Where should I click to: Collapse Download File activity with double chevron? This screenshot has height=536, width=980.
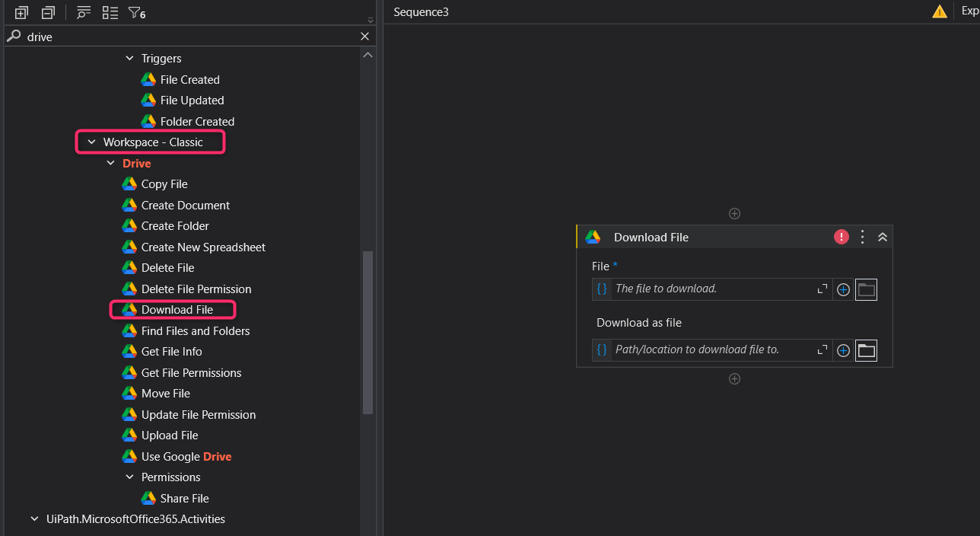(x=883, y=237)
